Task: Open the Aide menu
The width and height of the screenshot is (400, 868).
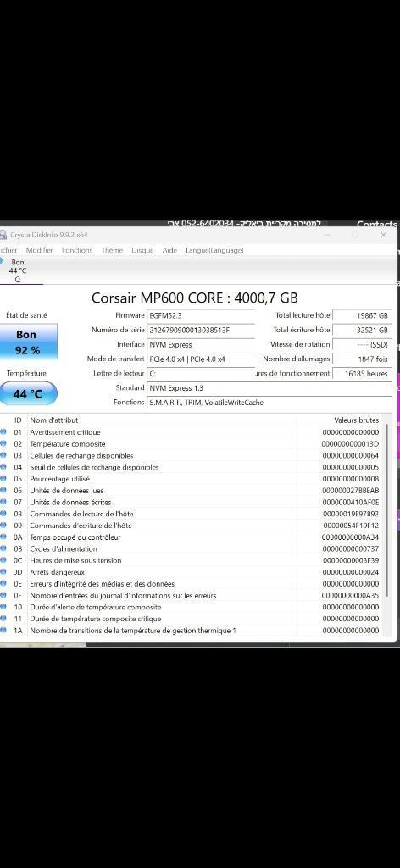Action: 169,250
